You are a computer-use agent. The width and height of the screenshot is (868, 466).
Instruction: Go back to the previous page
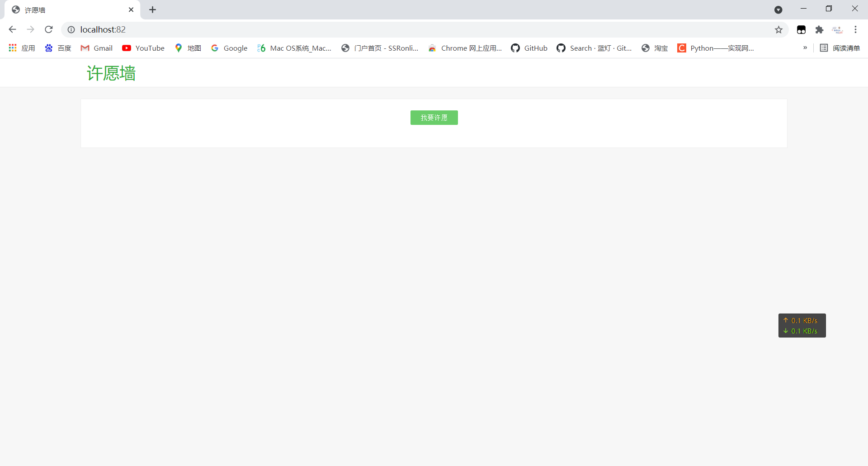(13, 29)
